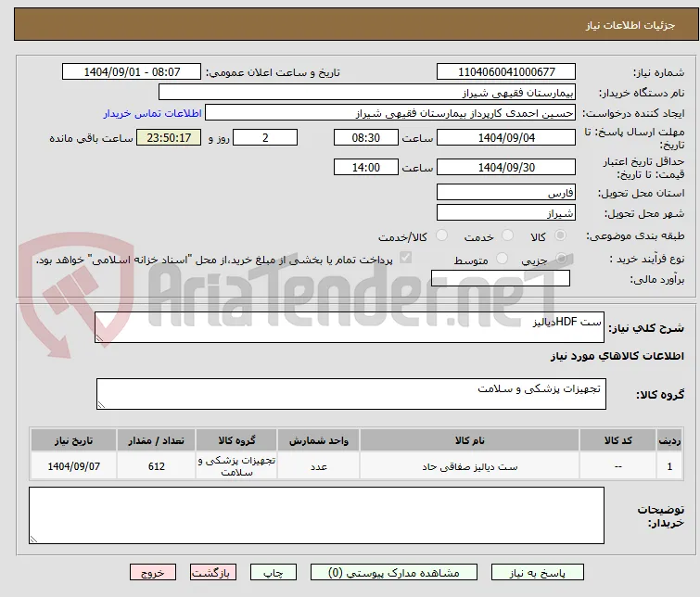The width and height of the screenshot is (700, 597).
Task: Toggle the اسناد خزانه اسلامی payment checkbox
Action: [405, 258]
